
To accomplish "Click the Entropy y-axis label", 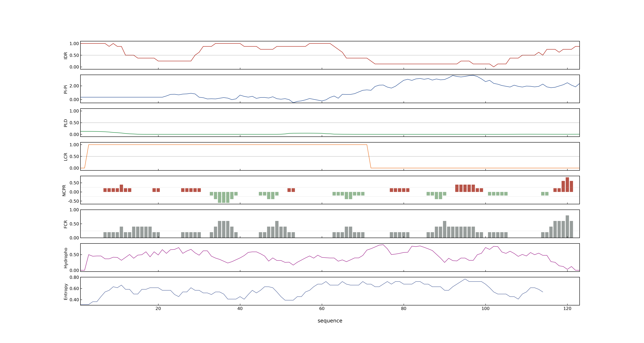I will [66, 291].
